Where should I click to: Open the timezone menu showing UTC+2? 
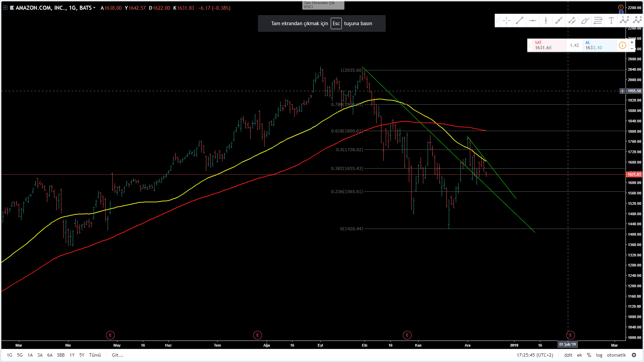pos(535,355)
